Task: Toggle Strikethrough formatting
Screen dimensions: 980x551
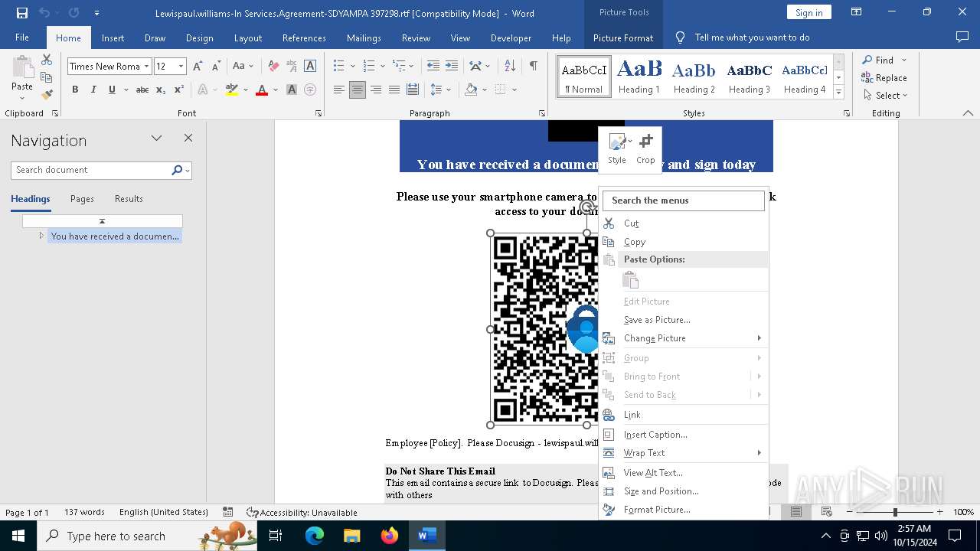Action: tap(142, 90)
